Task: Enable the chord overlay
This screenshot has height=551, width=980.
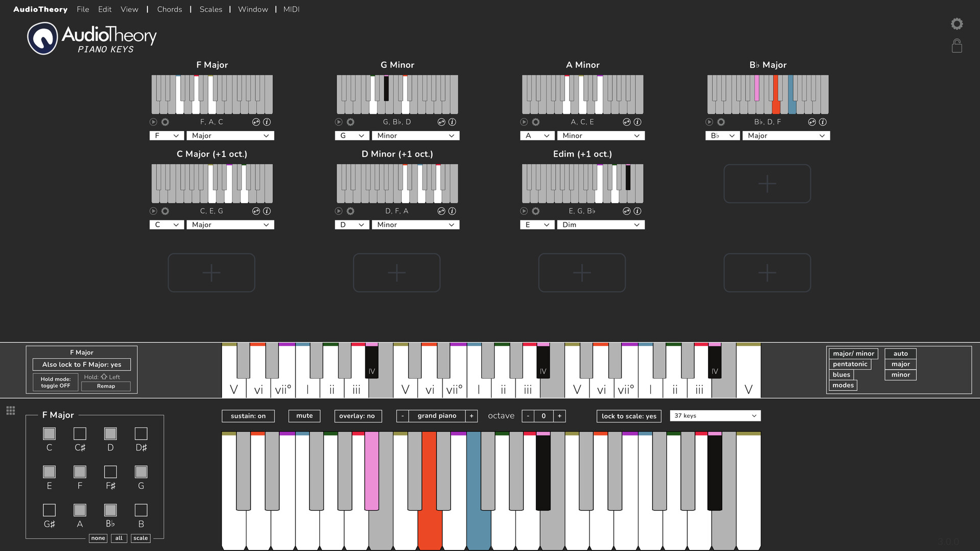Action: tap(358, 416)
